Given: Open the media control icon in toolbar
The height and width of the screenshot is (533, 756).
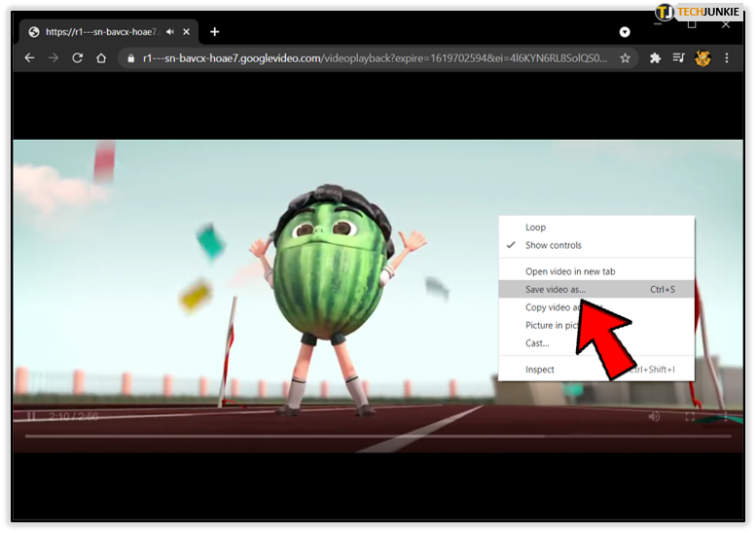Looking at the screenshot, I should pyautogui.click(x=678, y=58).
